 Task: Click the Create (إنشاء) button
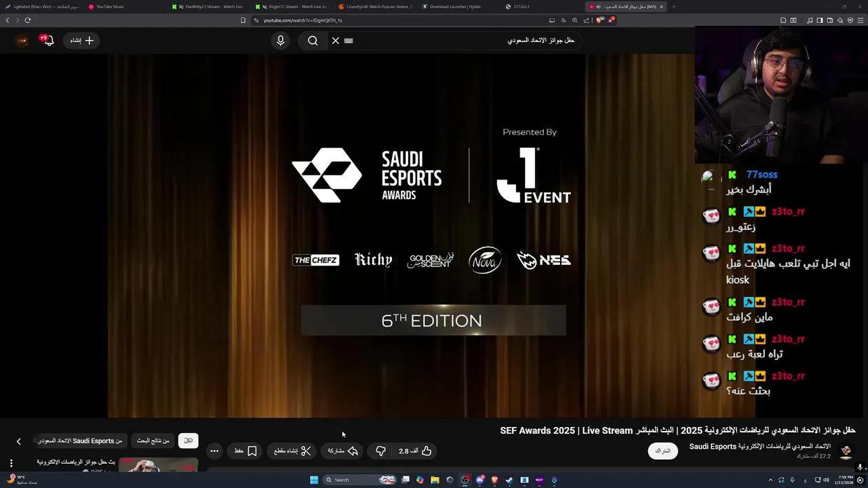pyautogui.click(x=82, y=41)
